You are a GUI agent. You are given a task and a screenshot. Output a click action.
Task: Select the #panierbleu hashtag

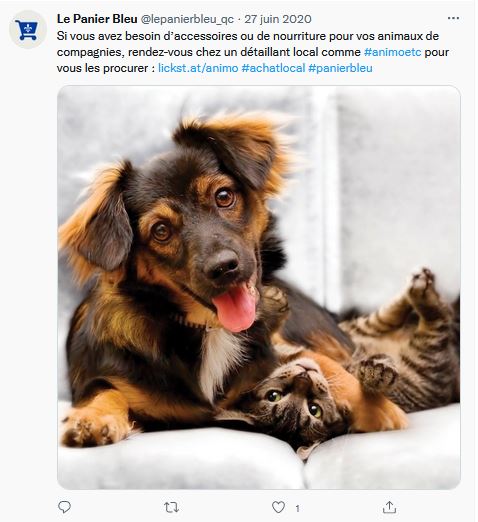pos(340,68)
